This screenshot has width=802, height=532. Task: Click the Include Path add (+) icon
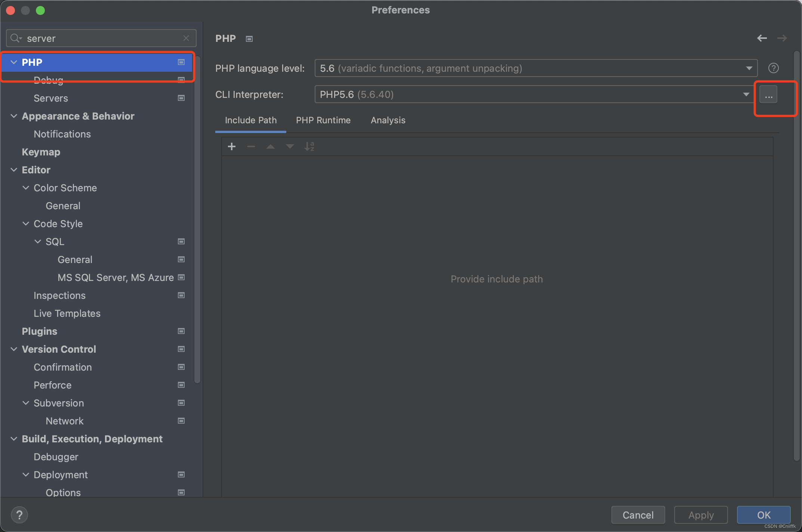231,146
